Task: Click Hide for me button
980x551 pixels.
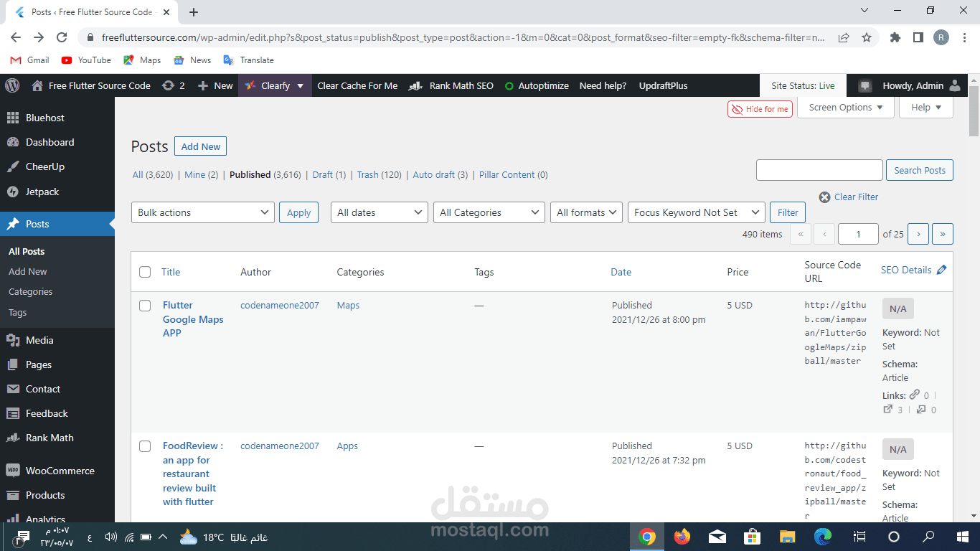Action: pyautogui.click(x=760, y=109)
